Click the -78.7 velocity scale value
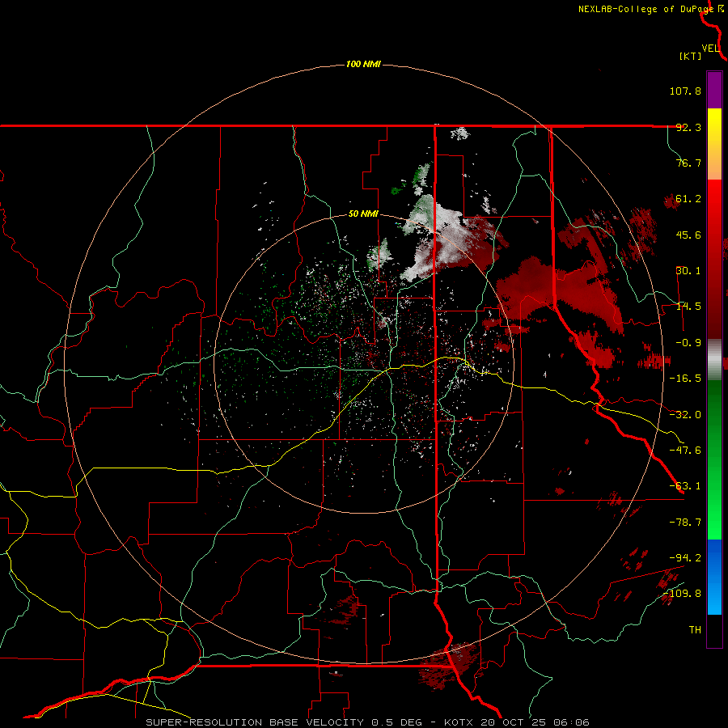Image resolution: width=728 pixels, height=728 pixels. click(x=685, y=523)
